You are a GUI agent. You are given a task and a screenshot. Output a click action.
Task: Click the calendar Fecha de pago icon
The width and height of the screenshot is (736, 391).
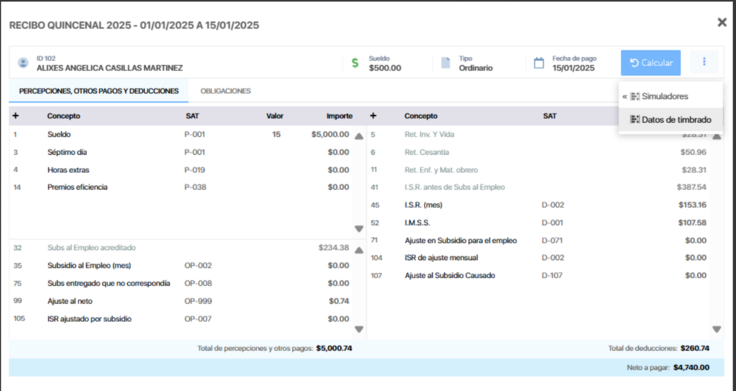[x=539, y=63]
